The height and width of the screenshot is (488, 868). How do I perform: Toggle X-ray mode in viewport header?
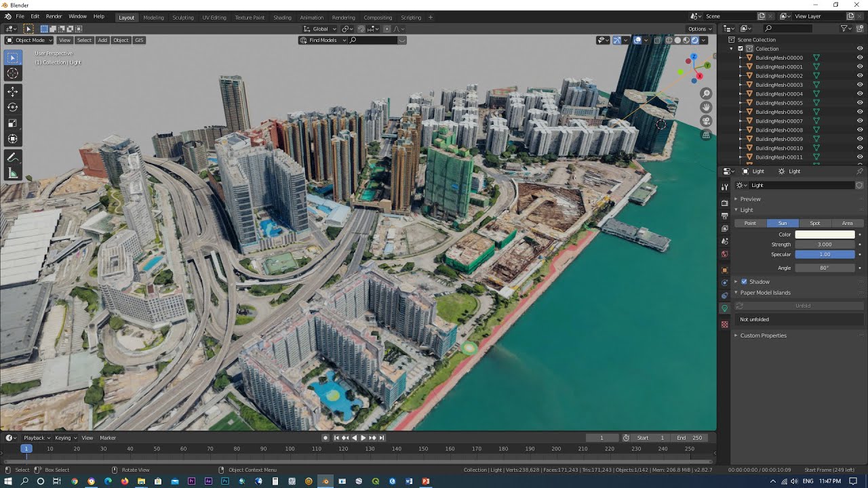[x=658, y=40]
